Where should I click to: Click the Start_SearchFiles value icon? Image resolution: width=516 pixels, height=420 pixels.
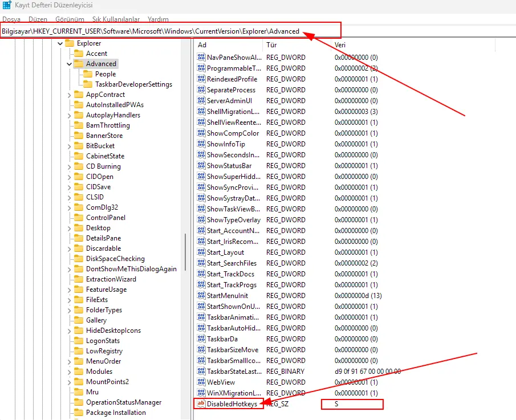tap(201, 263)
